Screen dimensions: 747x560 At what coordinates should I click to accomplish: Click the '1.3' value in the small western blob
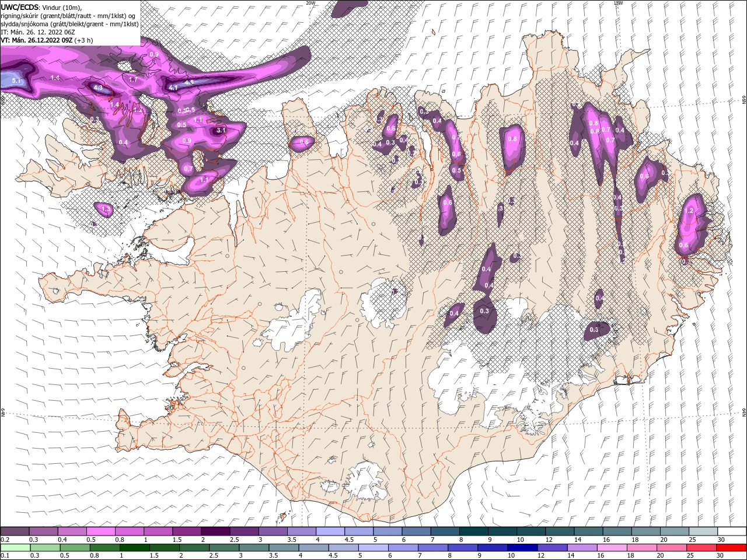point(106,208)
